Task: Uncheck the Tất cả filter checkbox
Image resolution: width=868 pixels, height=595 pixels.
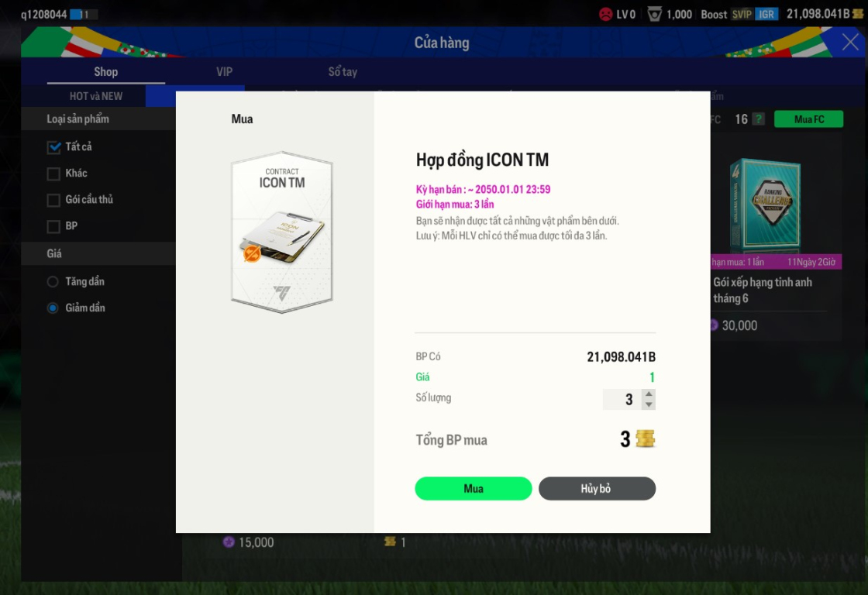Action: 53,147
